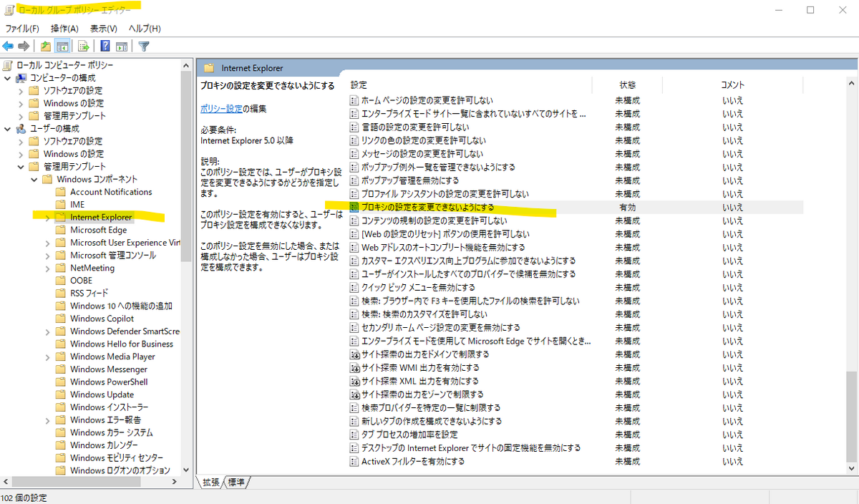Click the policy icon of 言語の設定の変更を許可しない
This screenshot has width=859, height=504.
[354, 127]
